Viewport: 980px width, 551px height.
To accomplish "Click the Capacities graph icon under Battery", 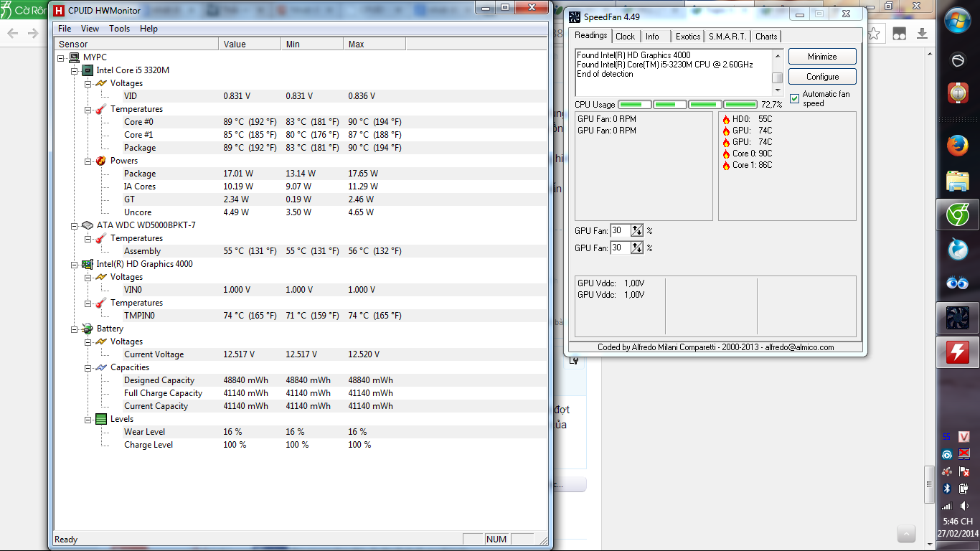I will pos(101,367).
